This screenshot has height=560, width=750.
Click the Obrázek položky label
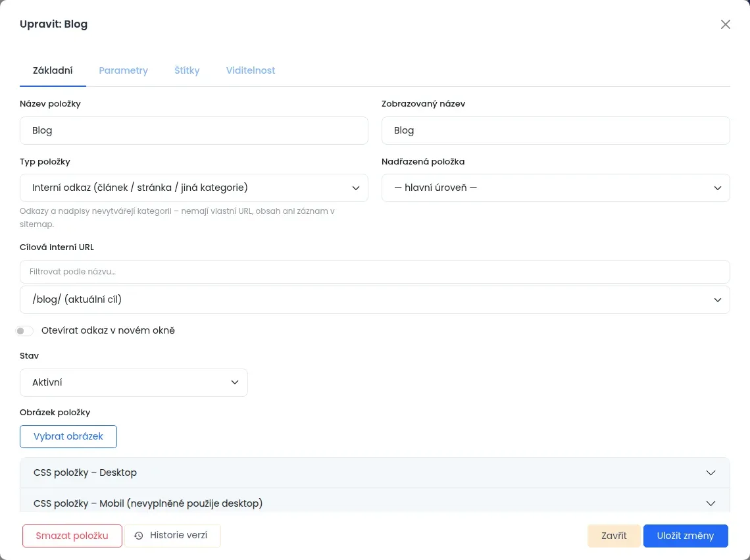(x=55, y=413)
